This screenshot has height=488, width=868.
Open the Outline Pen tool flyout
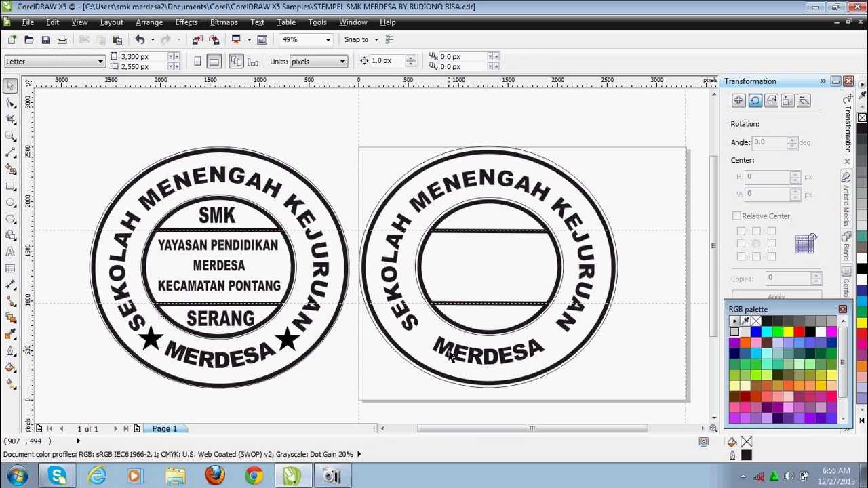(x=10, y=351)
